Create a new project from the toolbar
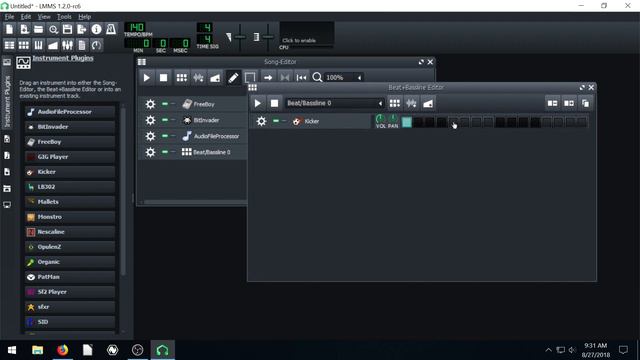This screenshot has height=360, width=640. click(9, 29)
